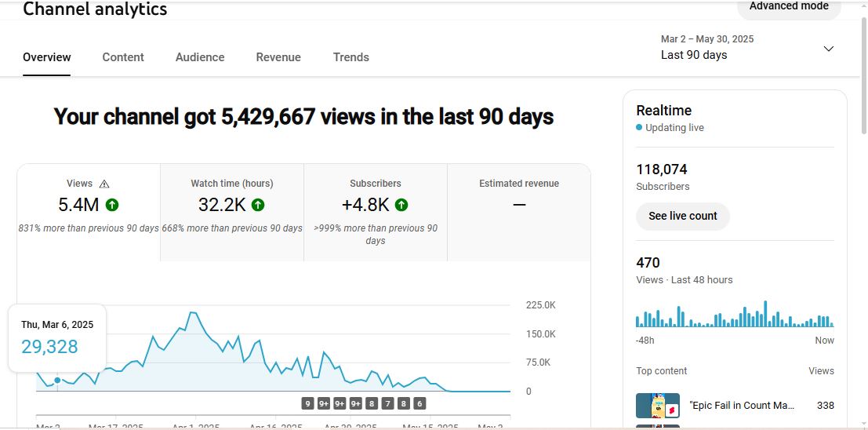The width and height of the screenshot is (868, 430).
Task: Click the green up-arrow next to +4.8K subscribers
Action: (x=401, y=205)
